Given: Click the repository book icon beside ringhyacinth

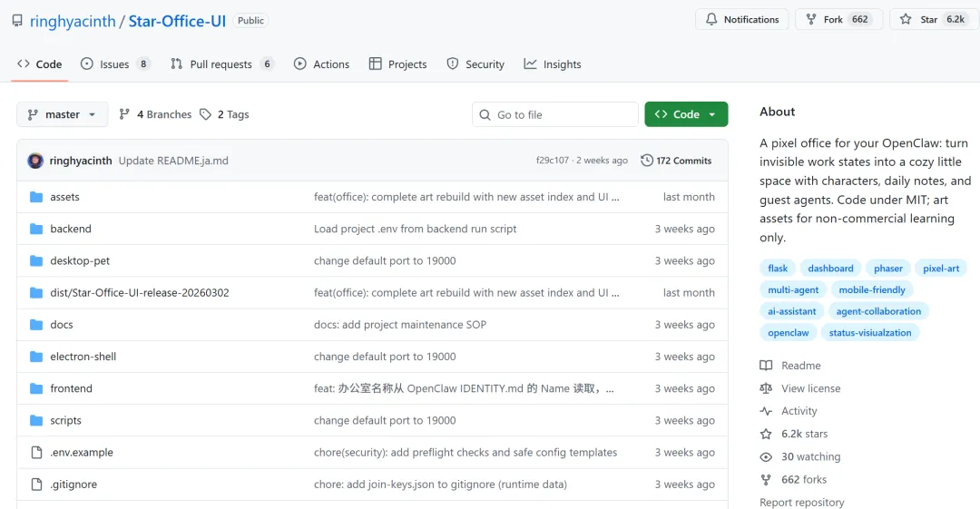Looking at the screenshot, I should click(17, 21).
